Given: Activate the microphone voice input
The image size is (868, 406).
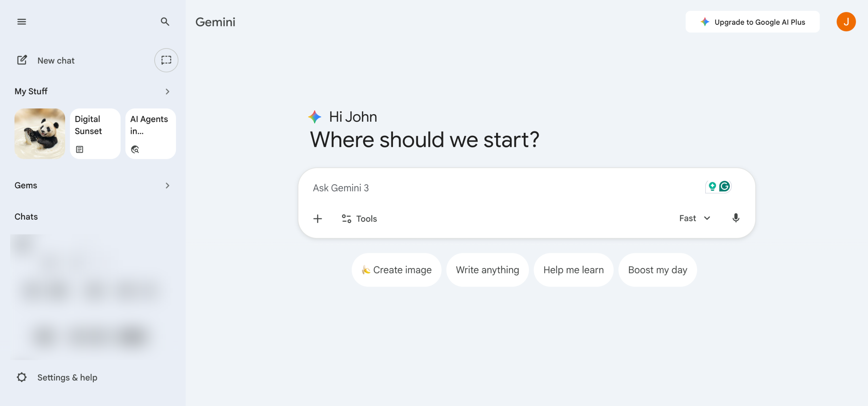Looking at the screenshot, I should tap(736, 218).
